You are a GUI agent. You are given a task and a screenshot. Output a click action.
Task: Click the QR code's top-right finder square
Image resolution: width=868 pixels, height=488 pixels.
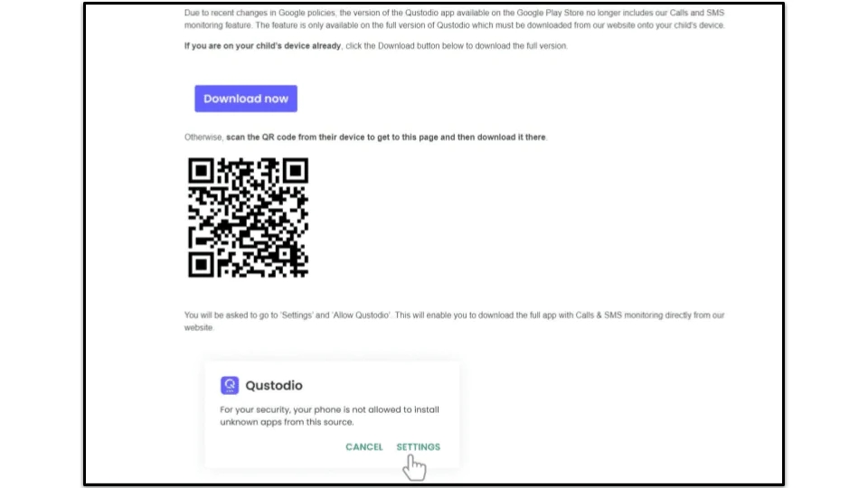(296, 171)
